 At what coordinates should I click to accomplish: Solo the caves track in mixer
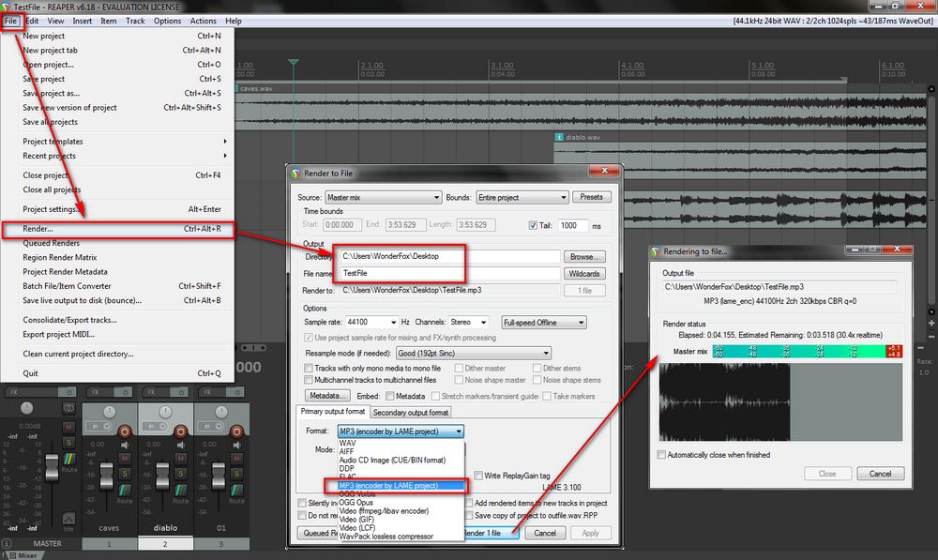click(125, 474)
